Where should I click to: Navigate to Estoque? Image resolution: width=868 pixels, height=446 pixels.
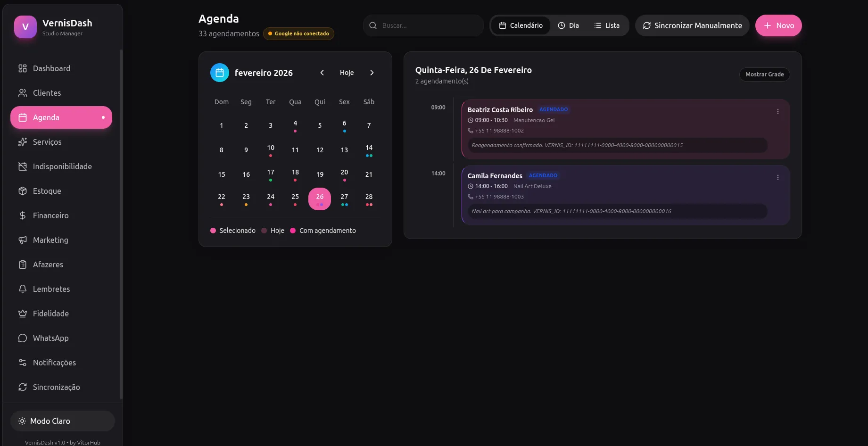(61, 191)
